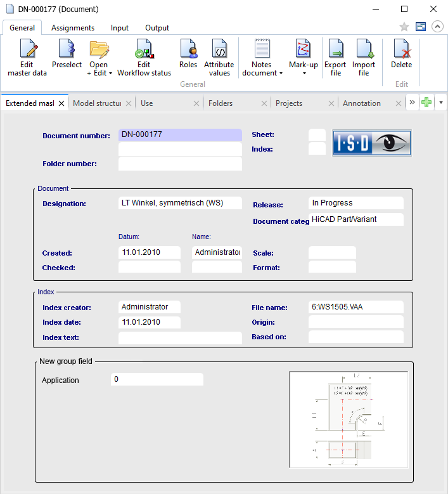Switch to the Assignments ribbon tab
Viewport: 448px width, 494px height.
pyautogui.click(x=73, y=28)
